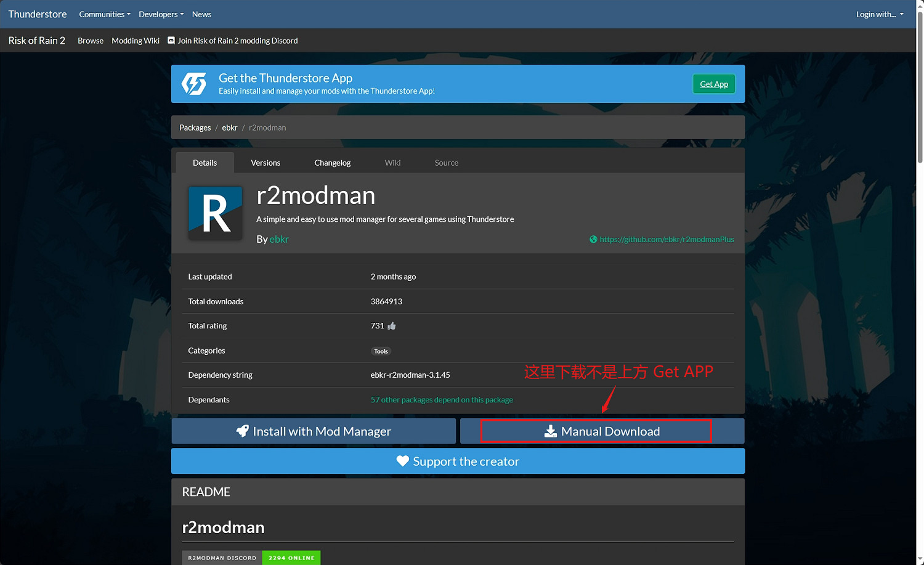Expand the Communities dropdown menu
The image size is (924, 565).
coord(105,14)
